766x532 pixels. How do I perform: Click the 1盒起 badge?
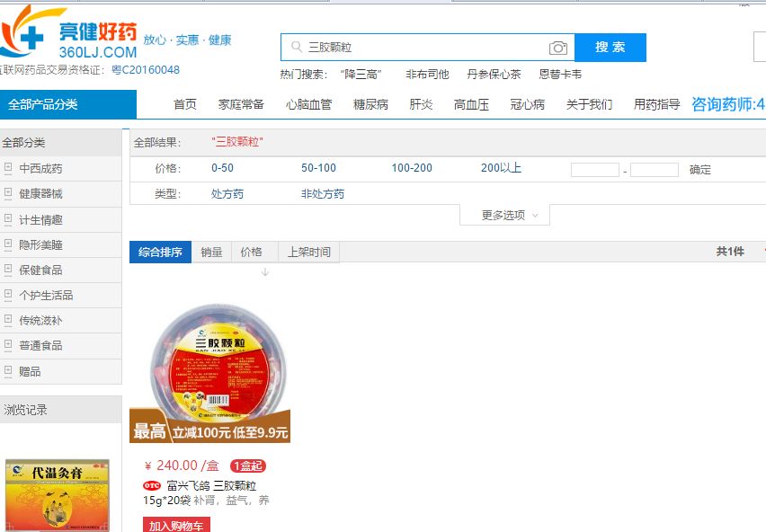[247, 465]
